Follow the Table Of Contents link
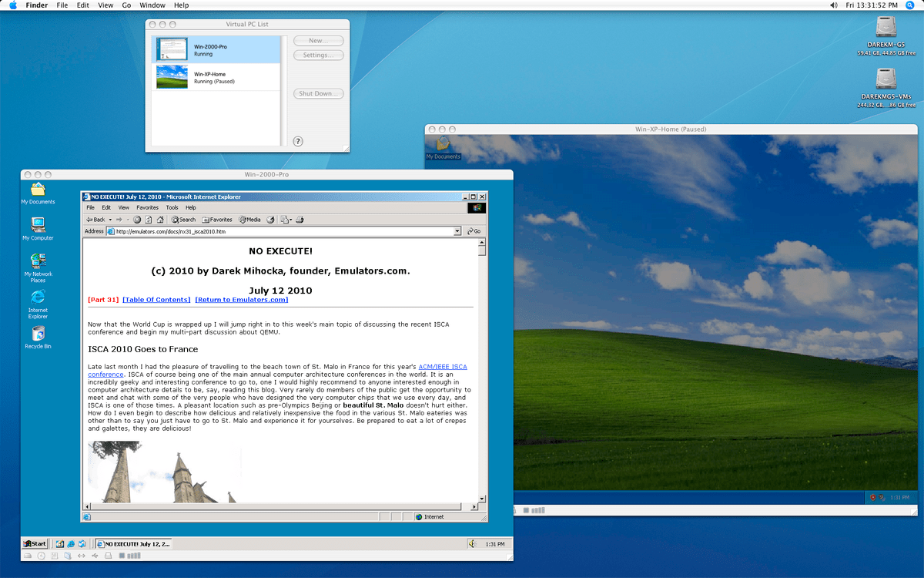This screenshot has width=924, height=578. [156, 299]
